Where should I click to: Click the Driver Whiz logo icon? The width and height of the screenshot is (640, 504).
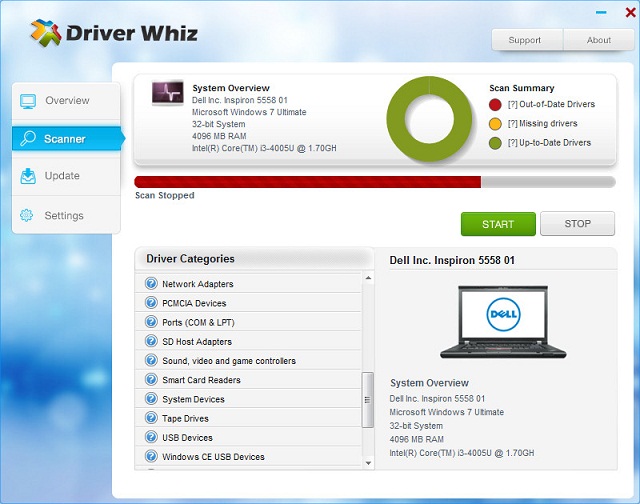46,33
